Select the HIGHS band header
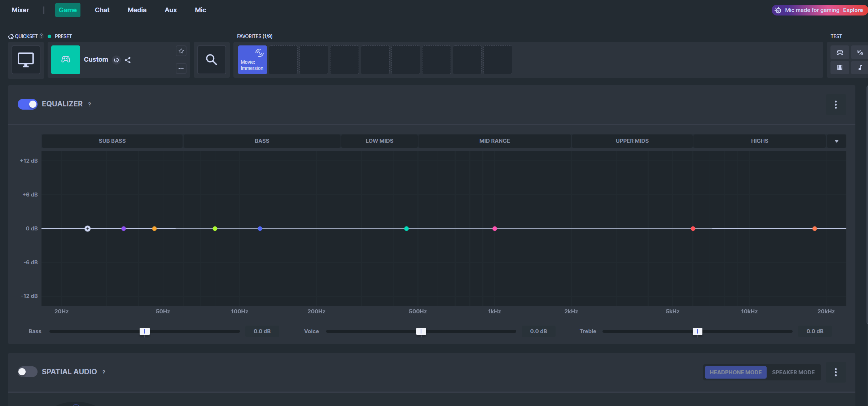Screen dimensions: 868x406 coord(760,141)
